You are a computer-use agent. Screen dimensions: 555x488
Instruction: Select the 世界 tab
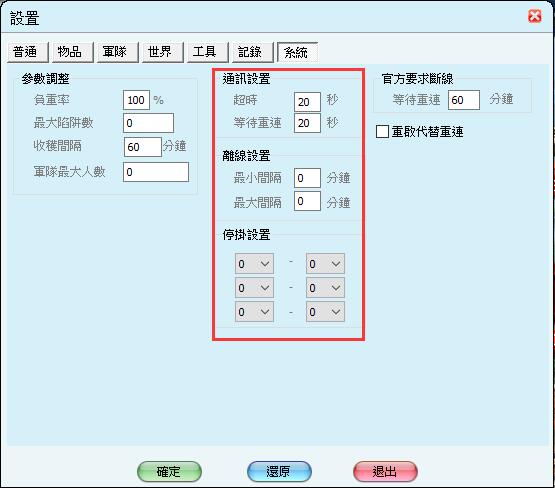click(x=162, y=52)
